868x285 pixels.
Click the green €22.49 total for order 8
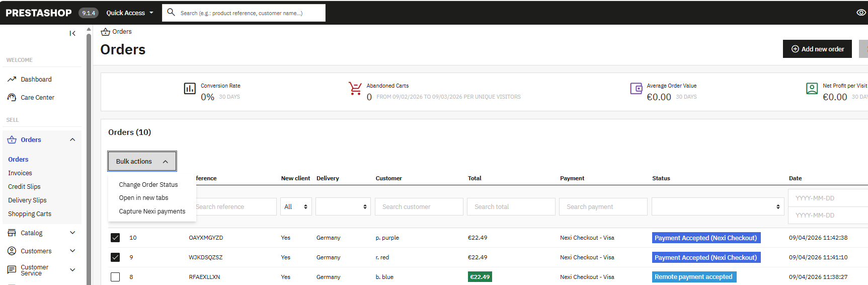click(480, 277)
